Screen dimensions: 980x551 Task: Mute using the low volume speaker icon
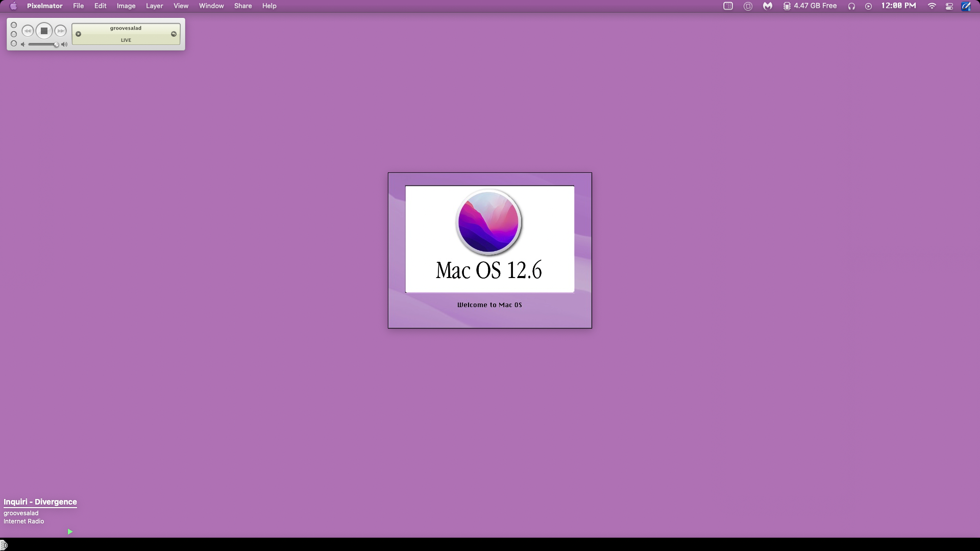23,44
